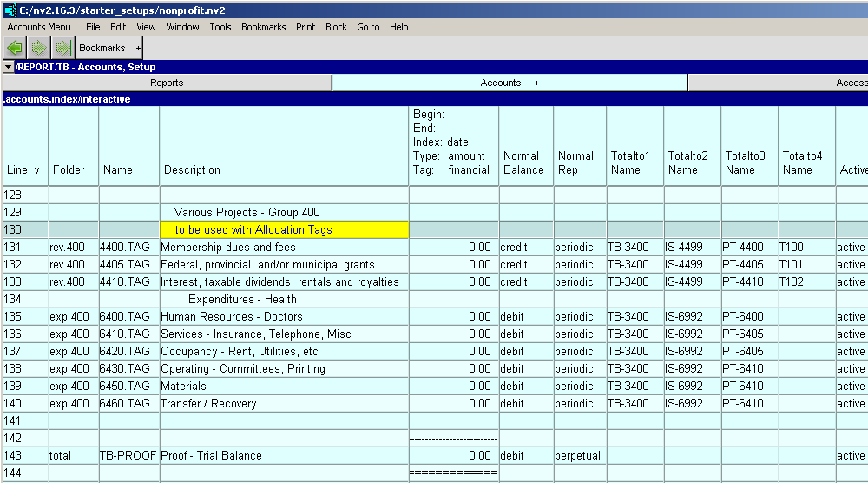The height and width of the screenshot is (483, 868).
Task: Select the 'perpetual' Normal Rep cell
Action: click(x=579, y=455)
